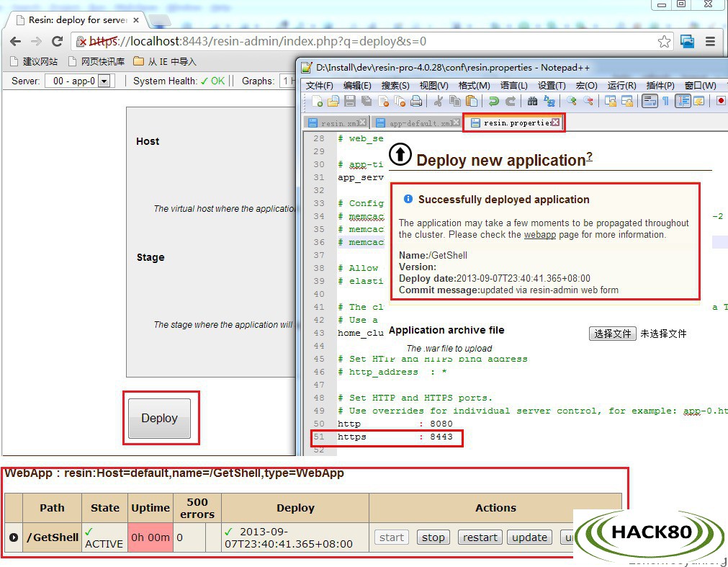Click the Deploy button
The image size is (728, 567).
coord(159,418)
